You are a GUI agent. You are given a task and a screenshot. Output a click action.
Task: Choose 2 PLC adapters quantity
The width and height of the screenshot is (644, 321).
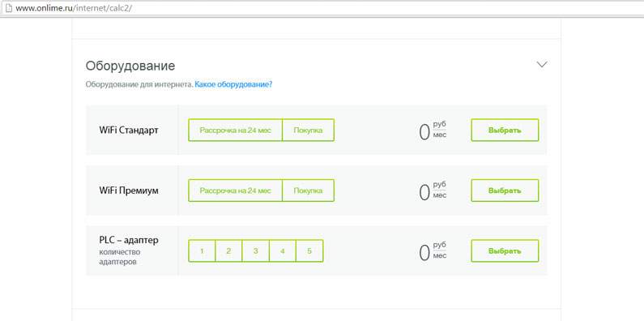tap(228, 251)
